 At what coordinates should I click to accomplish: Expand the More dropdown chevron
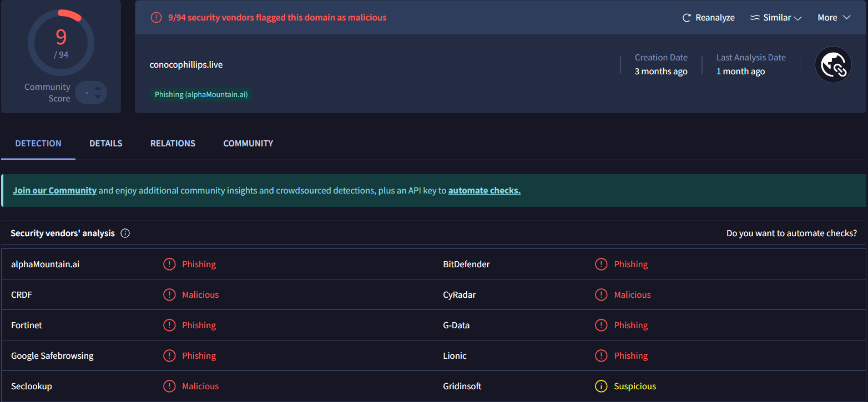click(x=846, y=18)
